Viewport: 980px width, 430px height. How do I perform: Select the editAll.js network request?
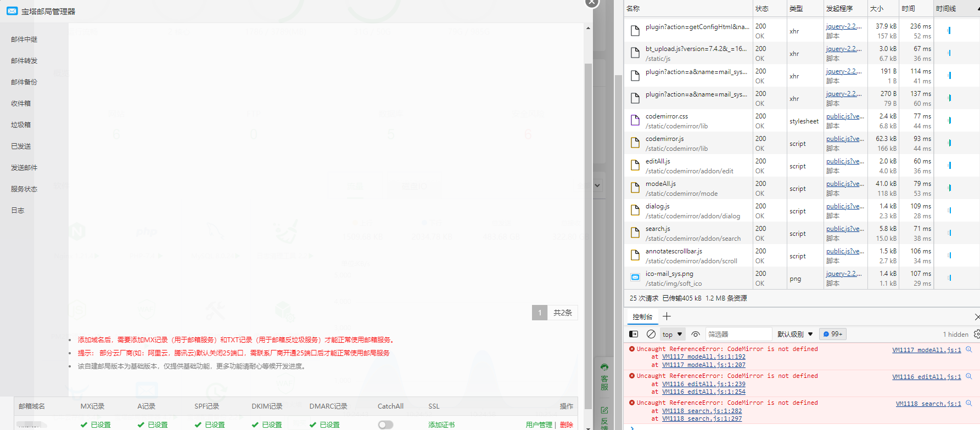[x=802, y=166]
